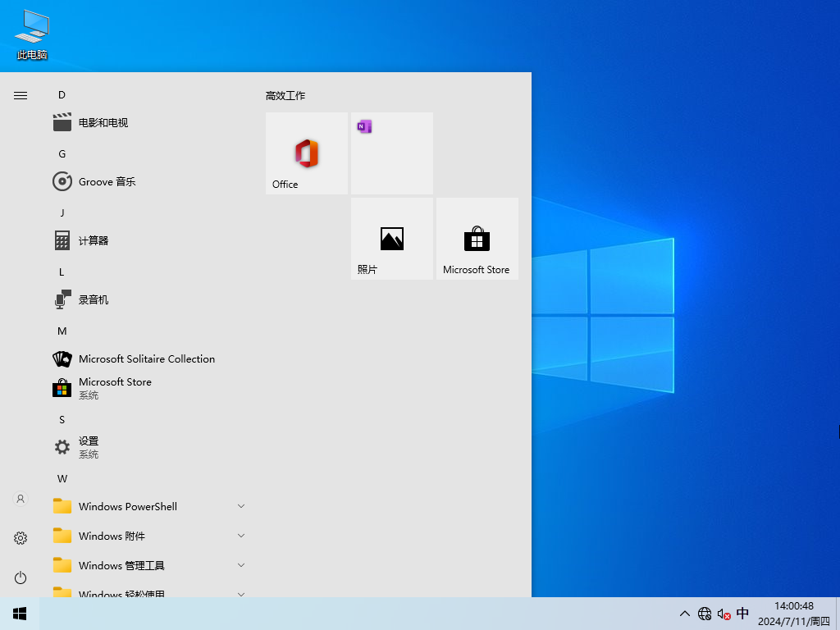Expand the Windows 管理工具 folder
The image size is (840, 630).
pos(240,565)
